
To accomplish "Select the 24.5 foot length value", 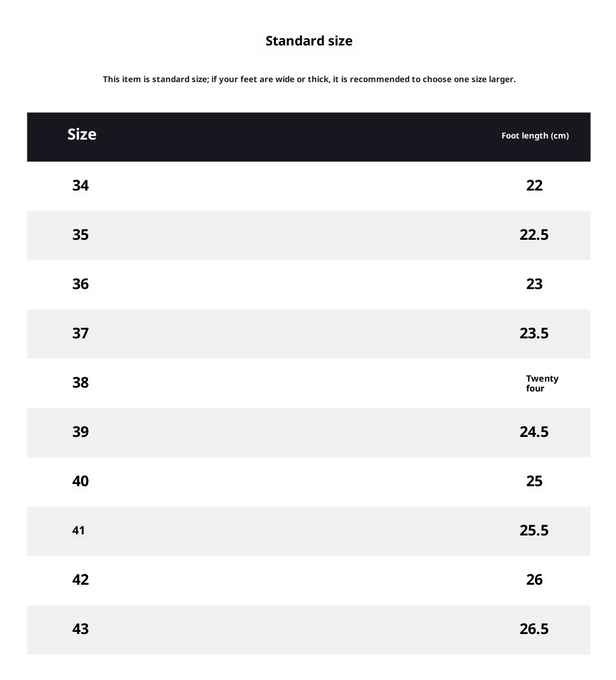I will 534,432.
